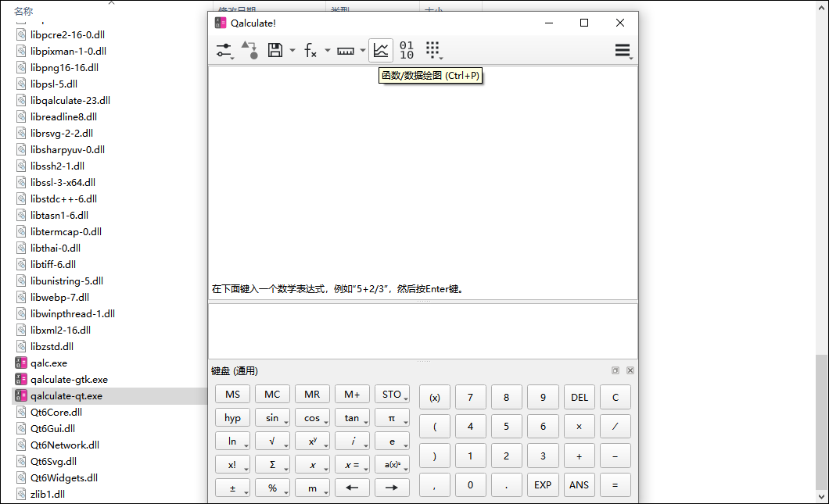Click the sin function key
829x504 pixels.
pyautogui.click(x=272, y=418)
